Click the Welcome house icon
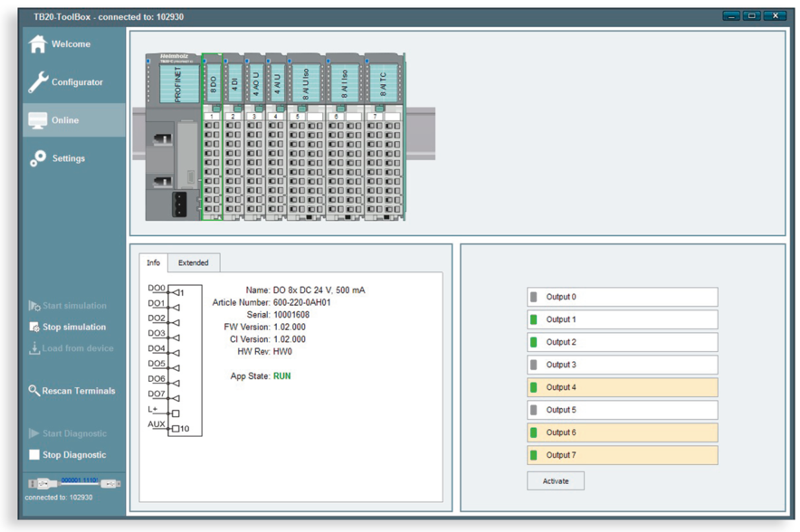This screenshot has height=532, width=800. tap(38, 43)
